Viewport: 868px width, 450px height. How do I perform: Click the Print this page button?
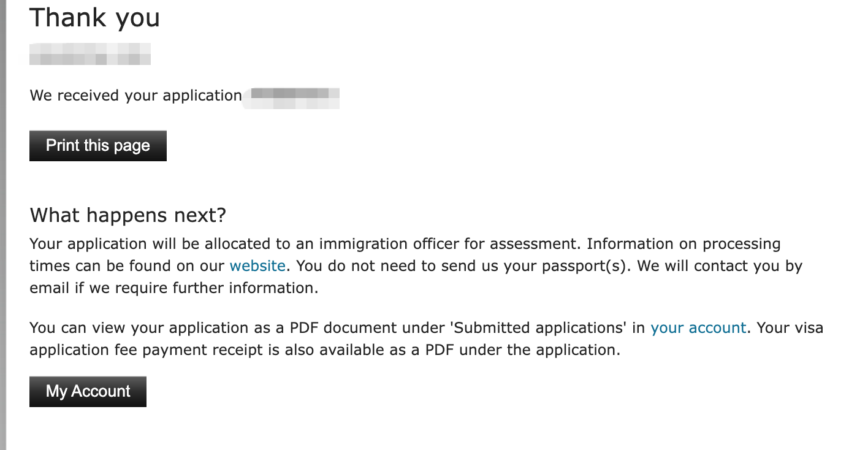click(x=98, y=146)
